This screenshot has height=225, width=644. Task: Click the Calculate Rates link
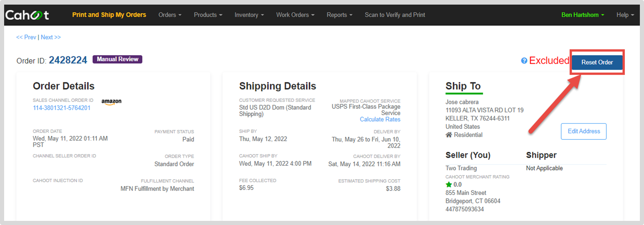click(x=380, y=119)
